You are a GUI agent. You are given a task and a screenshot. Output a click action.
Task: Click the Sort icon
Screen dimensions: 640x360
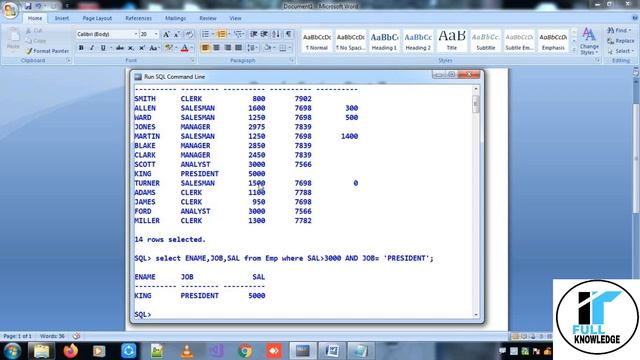coord(276,34)
